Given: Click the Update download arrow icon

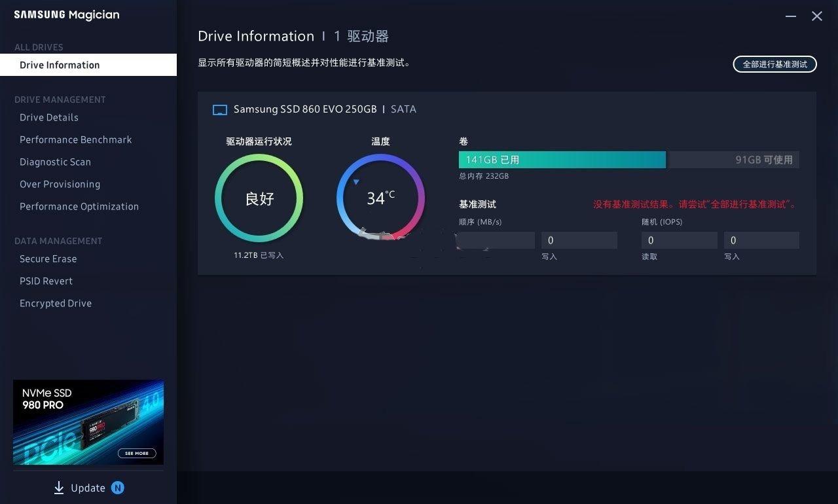Looking at the screenshot, I should point(59,488).
